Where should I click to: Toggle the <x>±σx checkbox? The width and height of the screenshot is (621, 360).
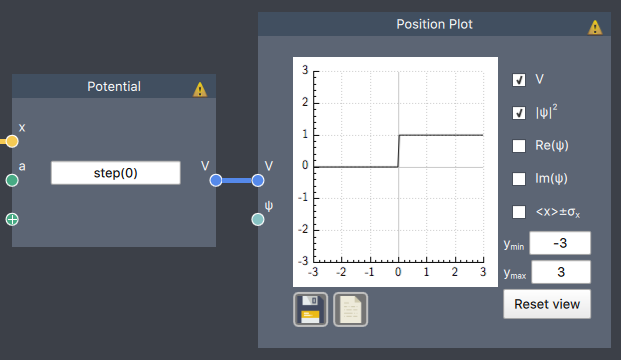(x=519, y=211)
